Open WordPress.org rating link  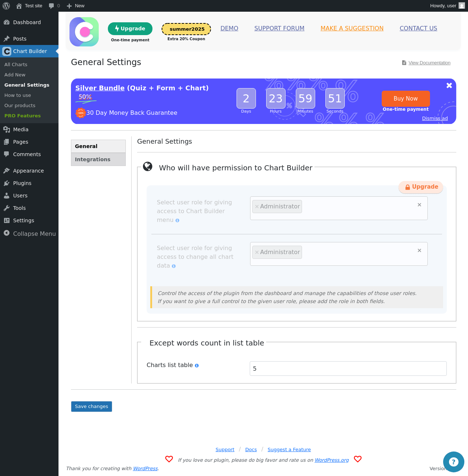click(332, 460)
